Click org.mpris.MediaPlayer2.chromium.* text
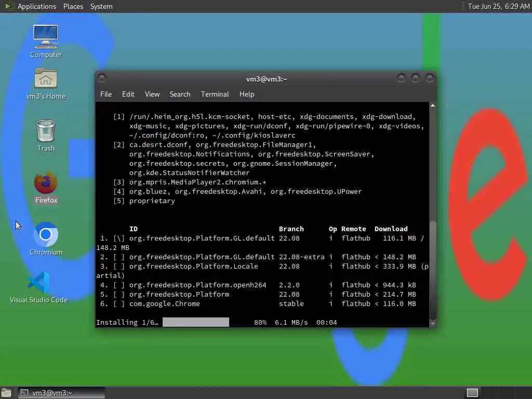Image resolution: width=532 pixels, height=399 pixels. point(197,182)
